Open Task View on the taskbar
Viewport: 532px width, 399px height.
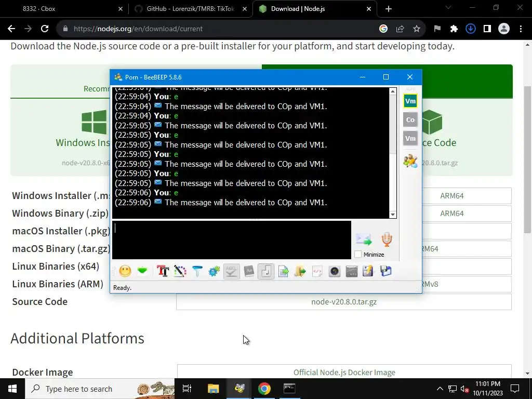pyautogui.click(x=187, y=389)
